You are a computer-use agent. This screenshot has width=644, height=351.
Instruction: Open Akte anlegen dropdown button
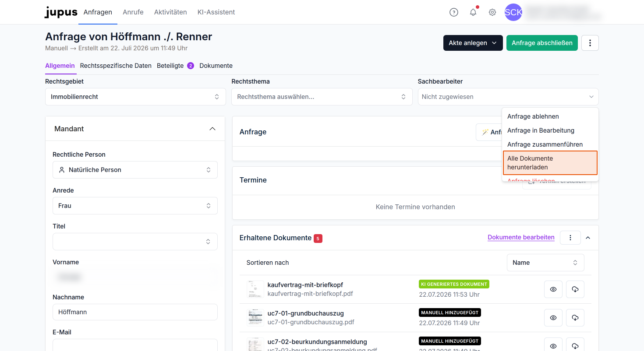[x=473, y=43]
